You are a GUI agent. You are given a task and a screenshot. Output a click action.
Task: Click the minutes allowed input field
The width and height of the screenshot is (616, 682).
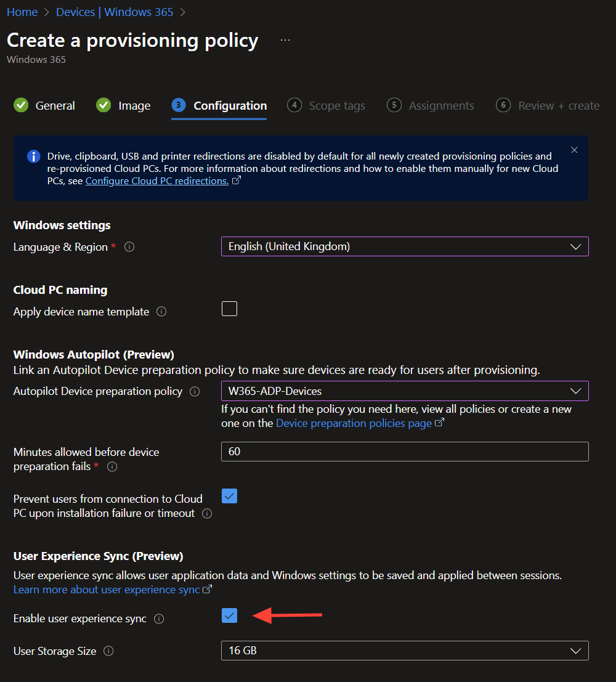[x=404, y=452]
